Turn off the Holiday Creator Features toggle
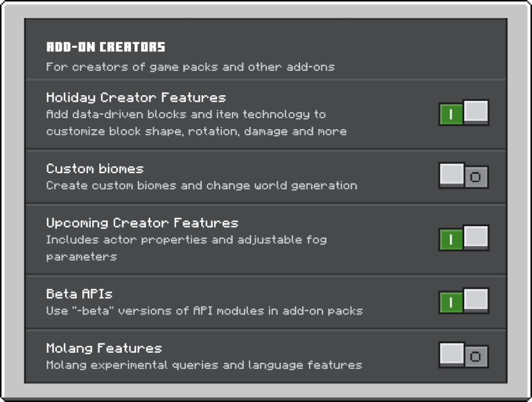 464,113
